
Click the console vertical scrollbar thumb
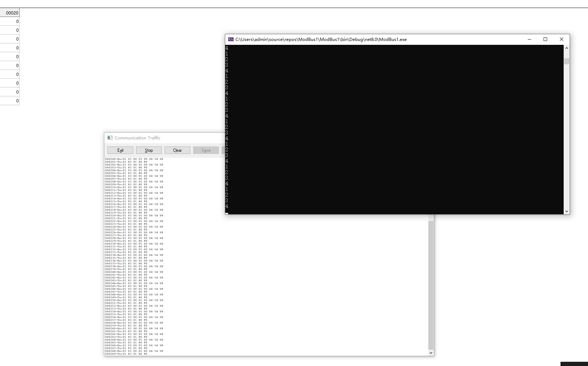[566, 61]
